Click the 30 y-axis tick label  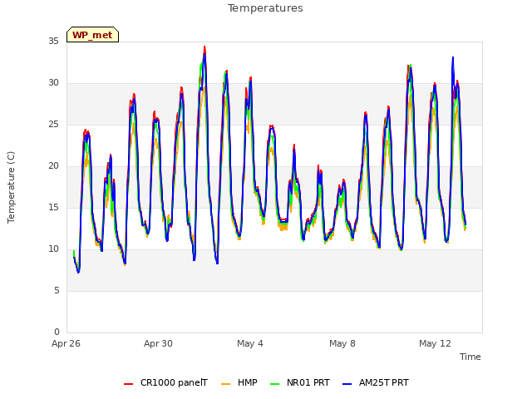[x=53, y=83]
